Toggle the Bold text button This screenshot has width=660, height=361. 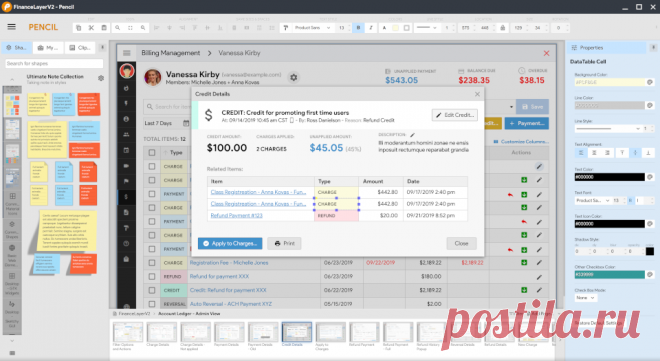pos(358,28)
